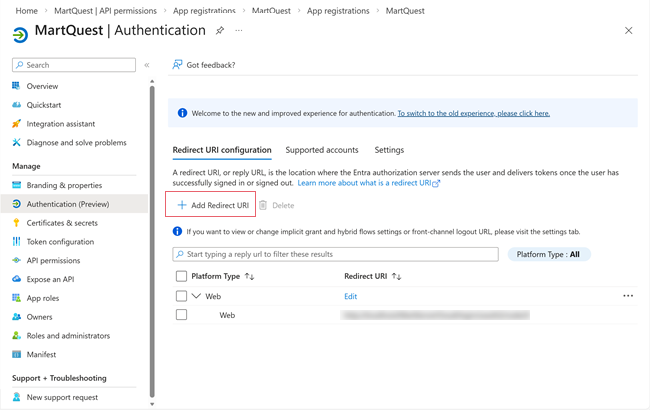Open Learn more about redirect URI link
This screenshot has height=410, width=650.
369,183
